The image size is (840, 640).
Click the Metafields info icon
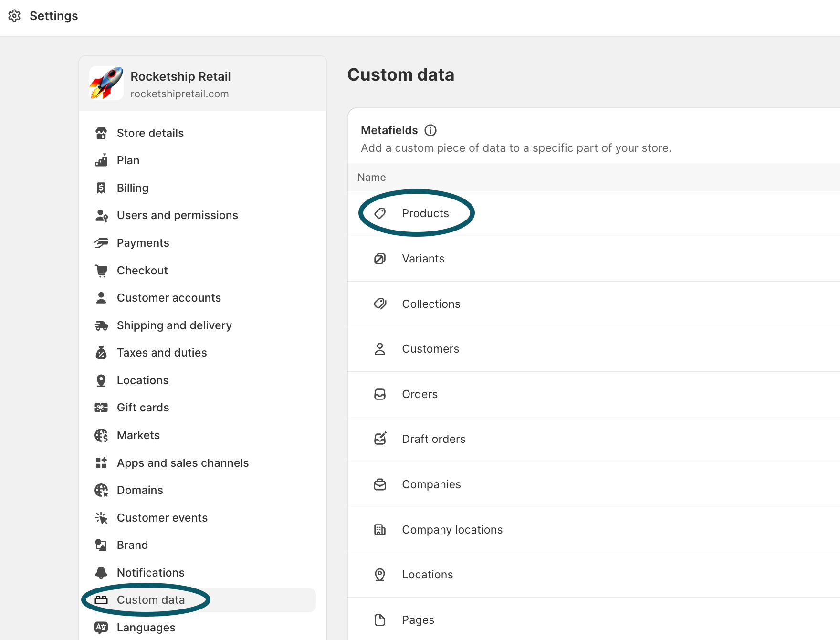click(x=430, y=130)
